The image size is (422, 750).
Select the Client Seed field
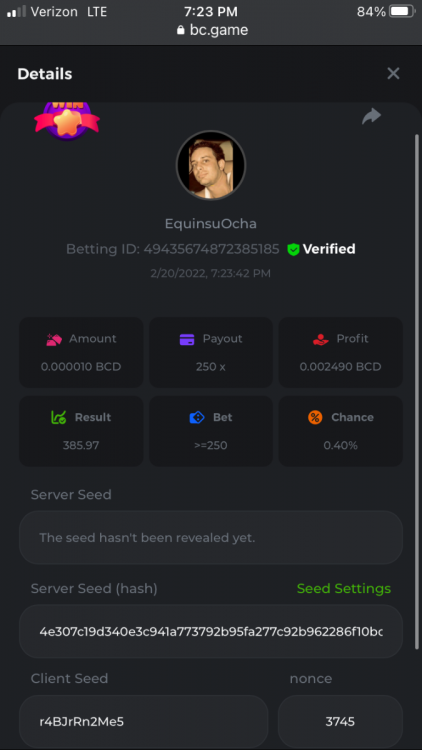coord(144,721)
